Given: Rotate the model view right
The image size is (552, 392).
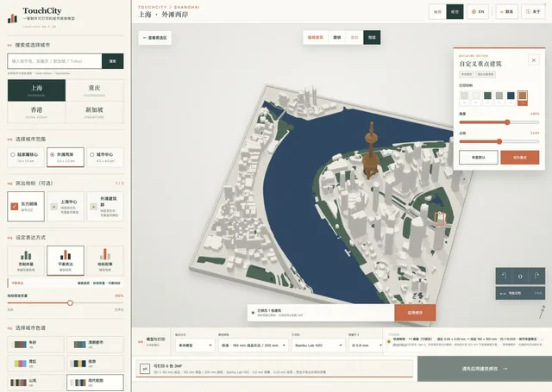Looking at the screenshot, I should point(536,276).
